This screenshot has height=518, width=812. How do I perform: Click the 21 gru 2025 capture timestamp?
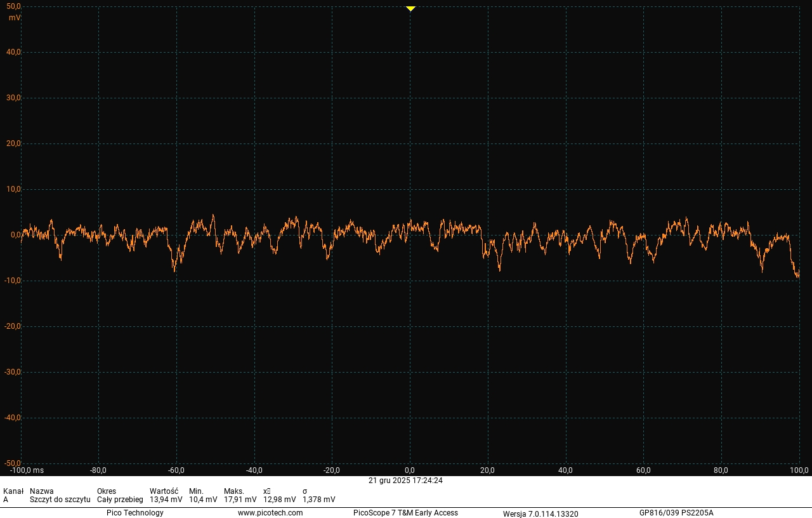pyautogui.click(x=405, y=481)
